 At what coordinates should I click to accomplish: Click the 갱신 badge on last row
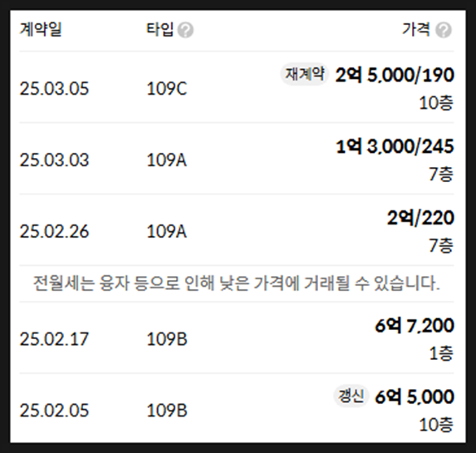[351, 396]
